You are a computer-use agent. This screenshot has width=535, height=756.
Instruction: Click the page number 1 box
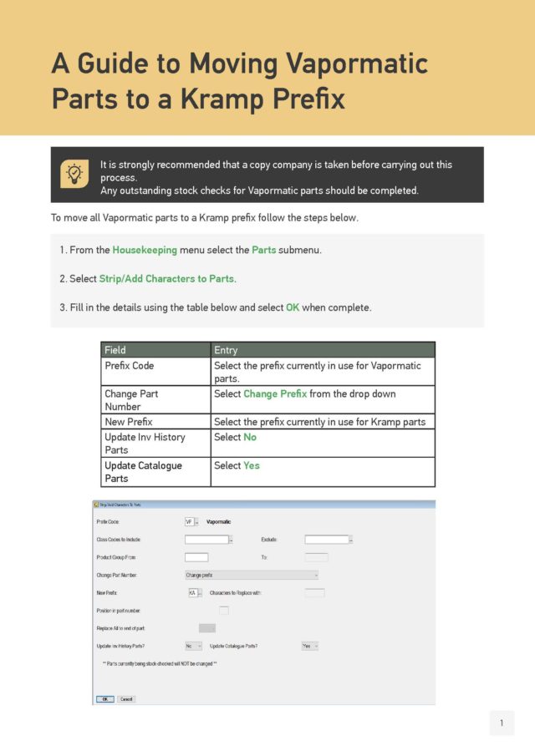point(502,723)
